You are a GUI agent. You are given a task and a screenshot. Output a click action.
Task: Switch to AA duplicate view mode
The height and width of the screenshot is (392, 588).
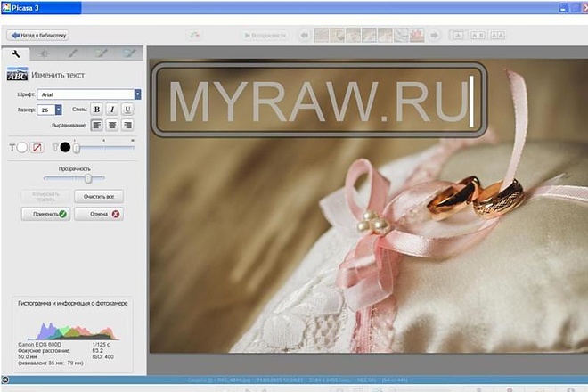point(498,36)
